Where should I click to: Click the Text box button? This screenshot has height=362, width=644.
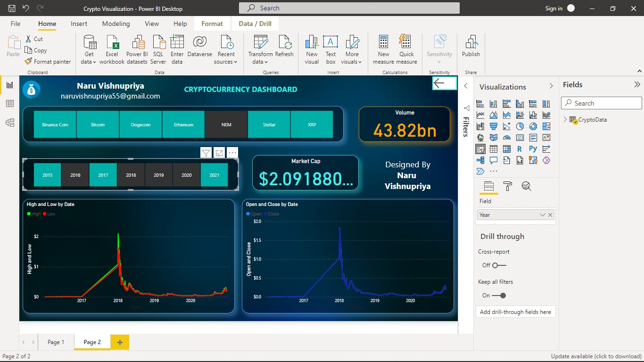tap(331, 49)
